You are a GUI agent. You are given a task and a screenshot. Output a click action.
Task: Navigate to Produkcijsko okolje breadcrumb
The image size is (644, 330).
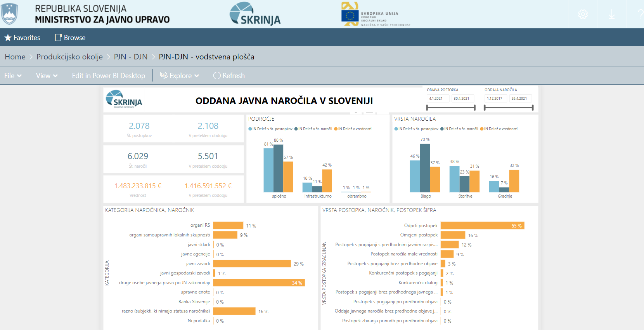coord(69,57)
